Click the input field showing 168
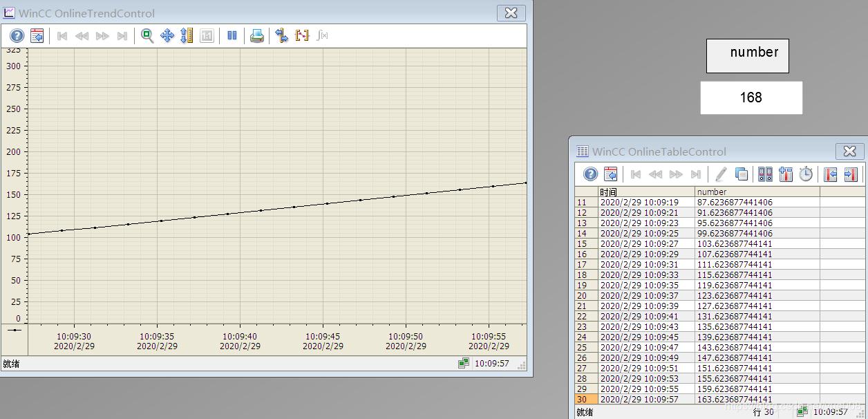Screen dimensions: 868x419 pos(751,97)
